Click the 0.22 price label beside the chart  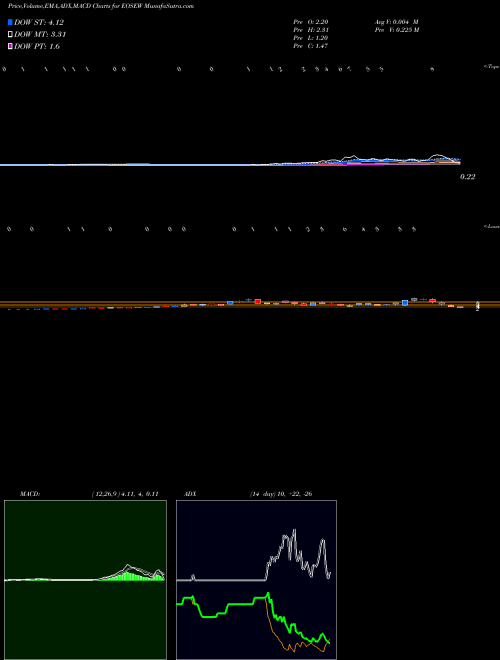point(467,177)
